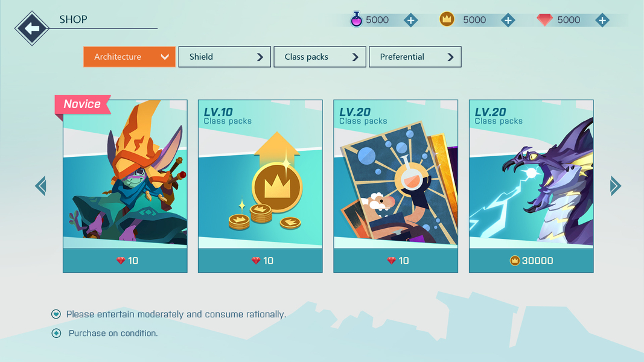
Task: Toggle diamond bullet beside Purchase on condition
Action: tap(56, 333)
